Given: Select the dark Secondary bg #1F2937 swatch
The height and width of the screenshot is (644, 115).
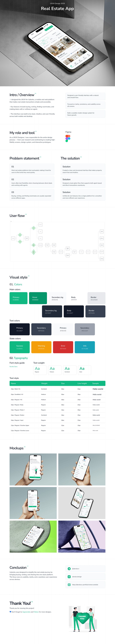Looking at the screenshot, I should coord(52,312).
